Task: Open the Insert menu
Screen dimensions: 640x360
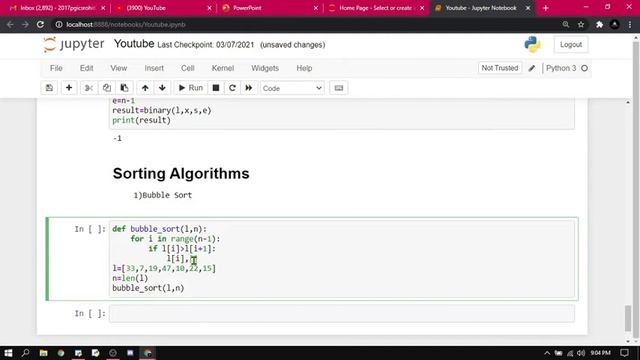Action: click(154, 68)
